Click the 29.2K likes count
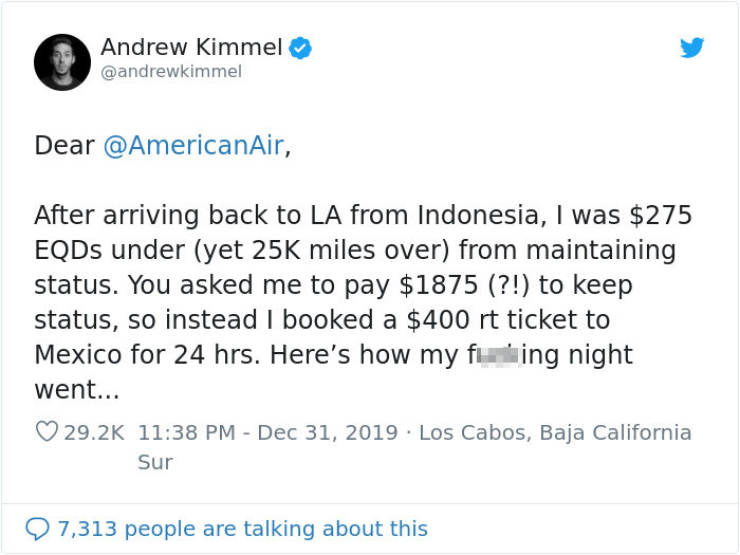The width and height of the screenshot is (740, 555). (x=93, y=432)
